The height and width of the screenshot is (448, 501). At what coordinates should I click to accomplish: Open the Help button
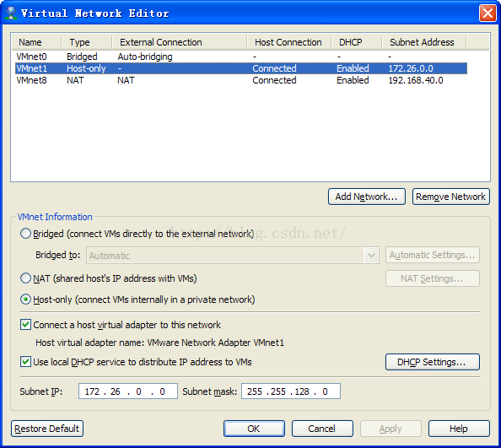click(x=459, y=429)
